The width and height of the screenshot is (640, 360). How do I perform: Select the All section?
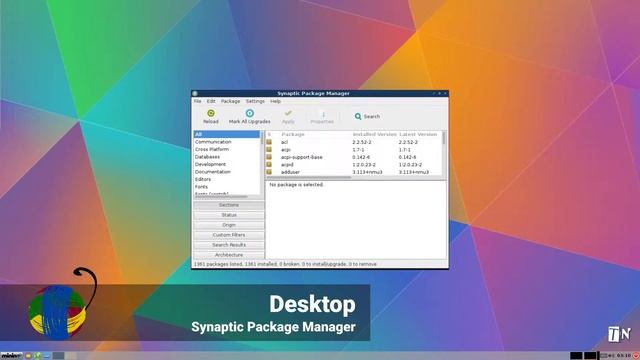227,134
